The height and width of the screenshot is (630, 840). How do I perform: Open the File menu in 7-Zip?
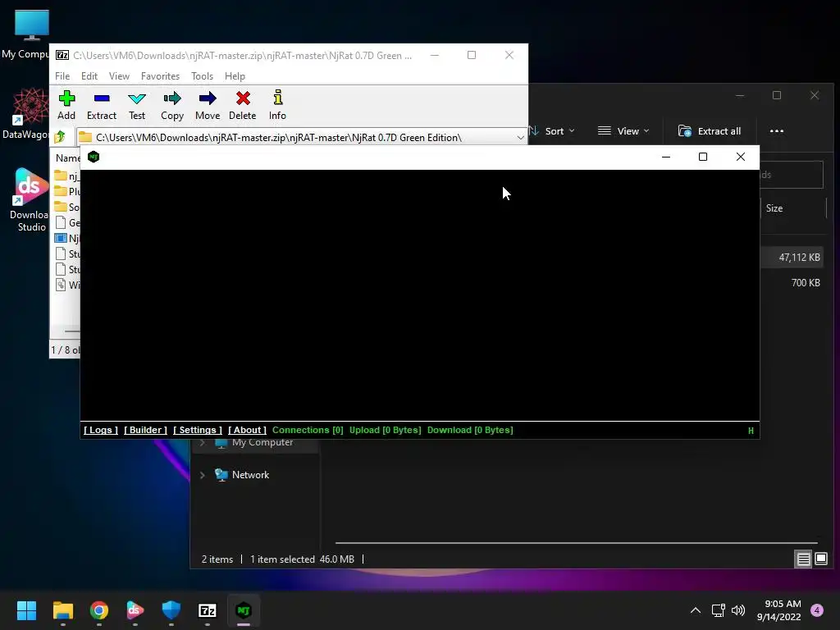click(x=62, y=76)
